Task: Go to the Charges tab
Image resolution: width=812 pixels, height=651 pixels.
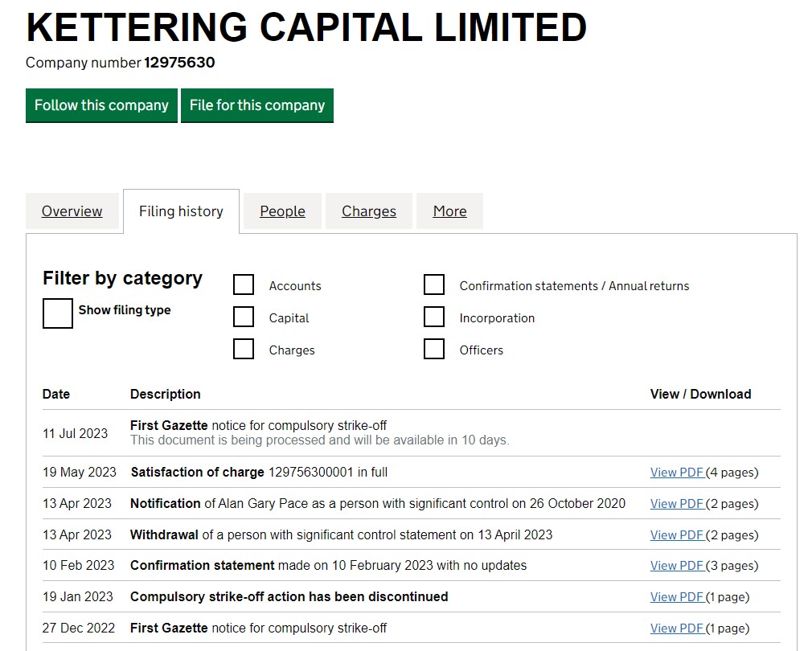Action: coord(368,211)
